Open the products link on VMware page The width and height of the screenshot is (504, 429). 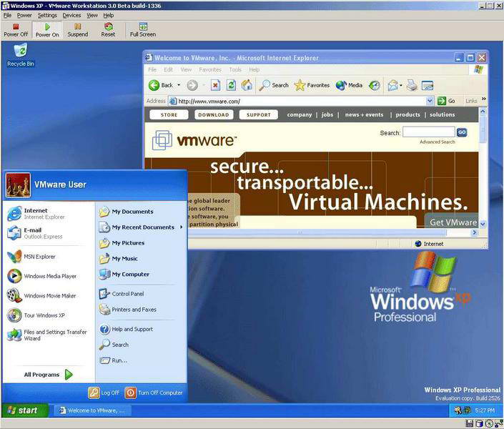[x=407, y=115]
